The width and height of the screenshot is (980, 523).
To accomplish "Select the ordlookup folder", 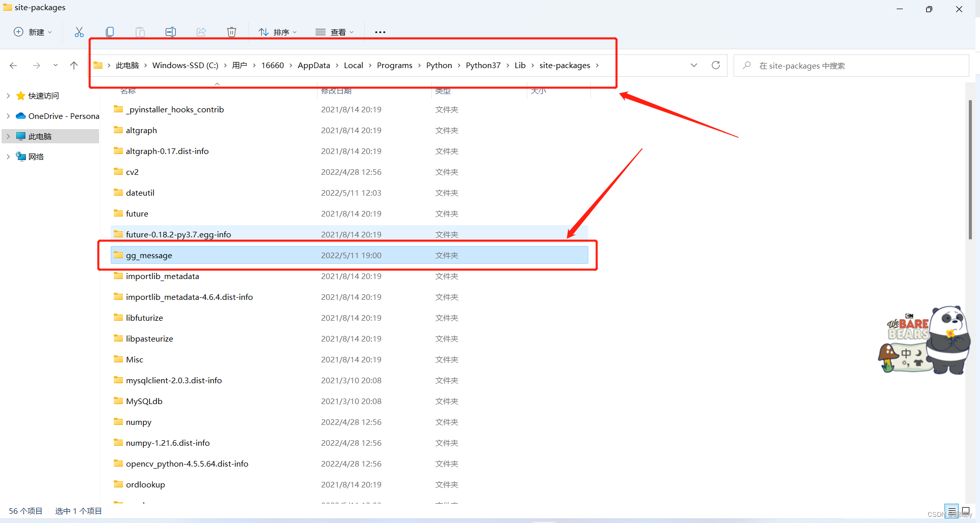I will 349,484.
